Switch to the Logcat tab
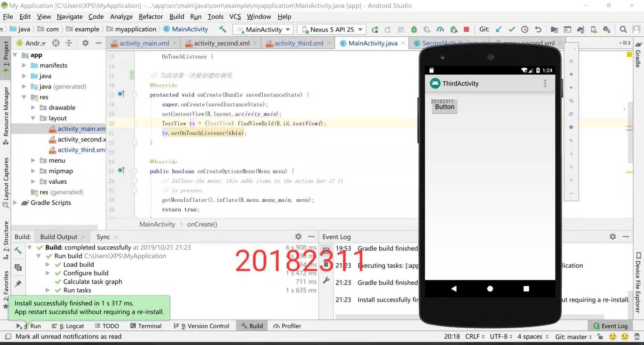The height and width of the screenshot is (345, 644). (72, 326)
